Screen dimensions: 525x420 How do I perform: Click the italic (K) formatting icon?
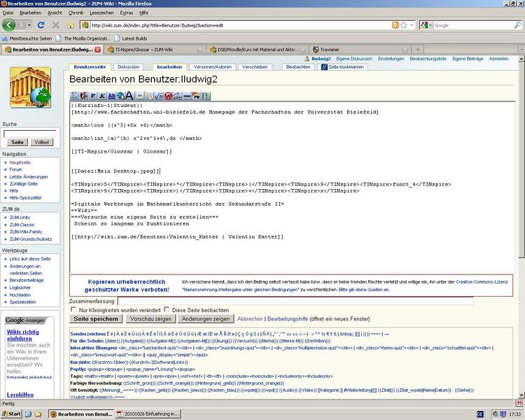102,95
